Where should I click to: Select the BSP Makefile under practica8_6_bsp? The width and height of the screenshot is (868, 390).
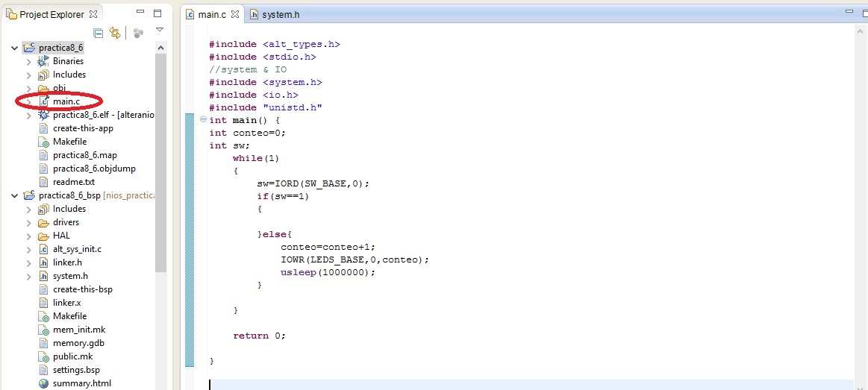[69, 316]
